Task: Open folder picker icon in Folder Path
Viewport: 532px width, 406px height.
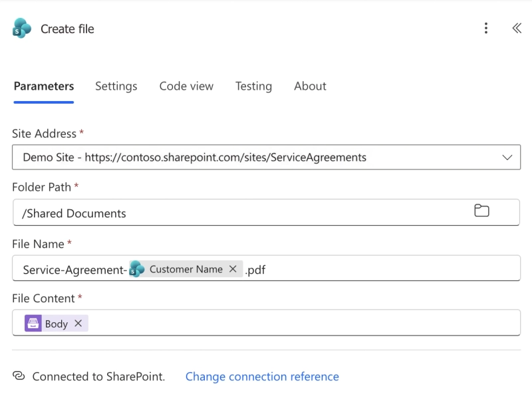Action: [481, 211]
